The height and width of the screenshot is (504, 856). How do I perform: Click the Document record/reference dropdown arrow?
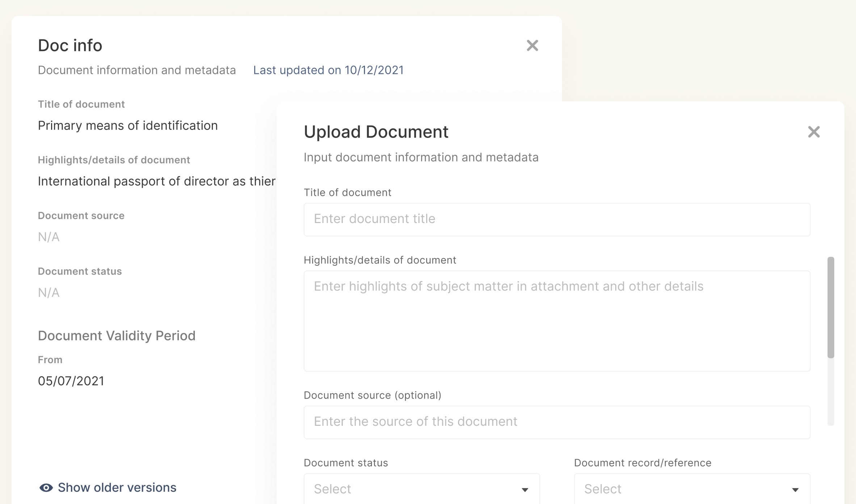pos(795,490)
